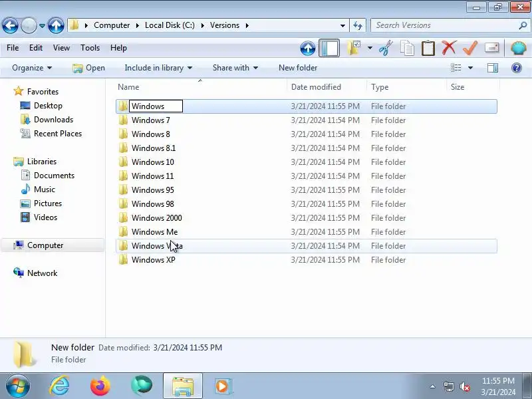Toggle the preview pane button

click(x=493, y=68)
